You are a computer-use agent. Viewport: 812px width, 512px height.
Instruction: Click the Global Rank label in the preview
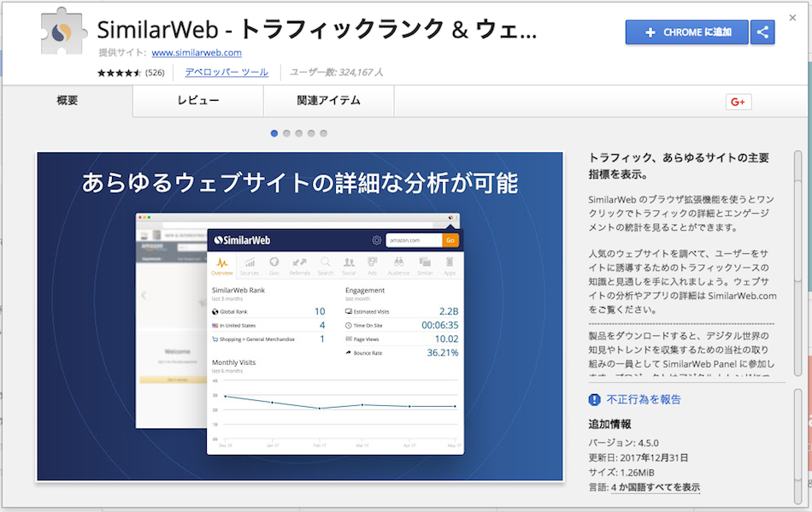coord(233,312)
